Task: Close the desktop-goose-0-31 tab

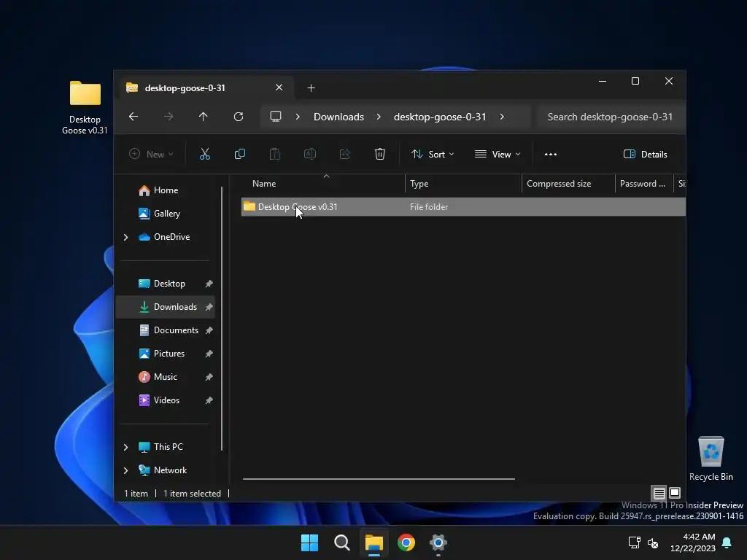Action: pos(279,87)
